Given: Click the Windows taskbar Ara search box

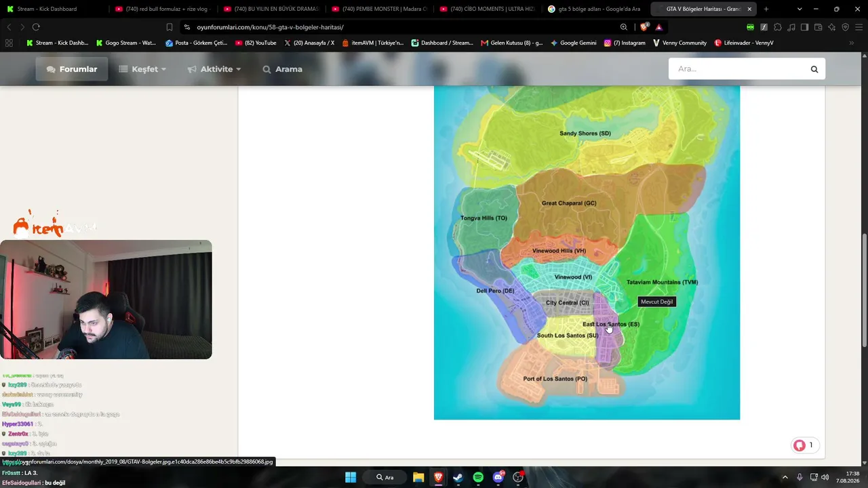Looking at the screenshot, I should tap(384, 477).
